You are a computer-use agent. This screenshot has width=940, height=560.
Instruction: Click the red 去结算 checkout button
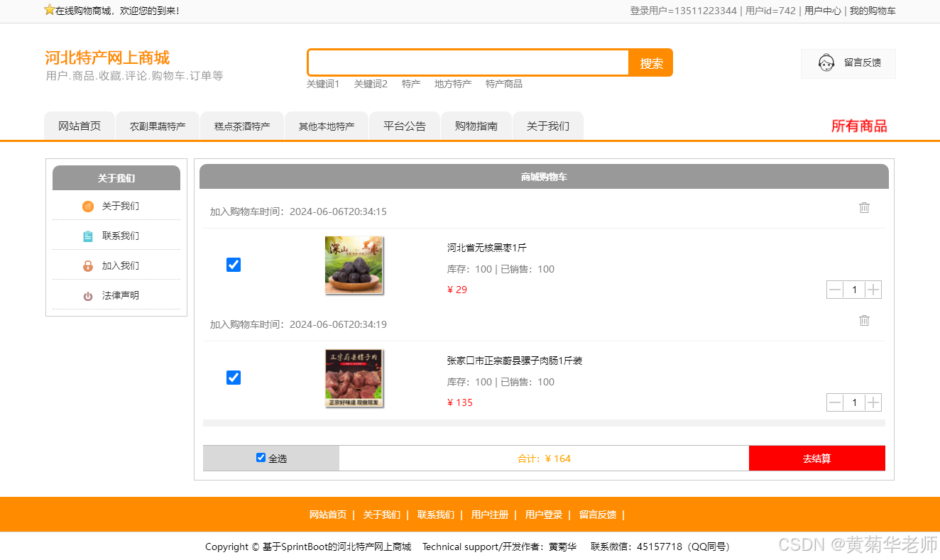click(x=816, y=459)
